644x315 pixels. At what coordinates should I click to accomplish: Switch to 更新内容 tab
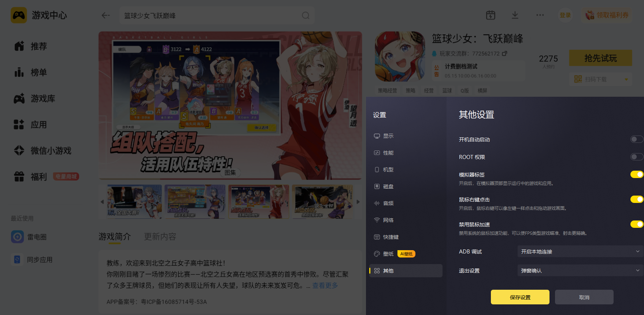click(x=160, y=237)
